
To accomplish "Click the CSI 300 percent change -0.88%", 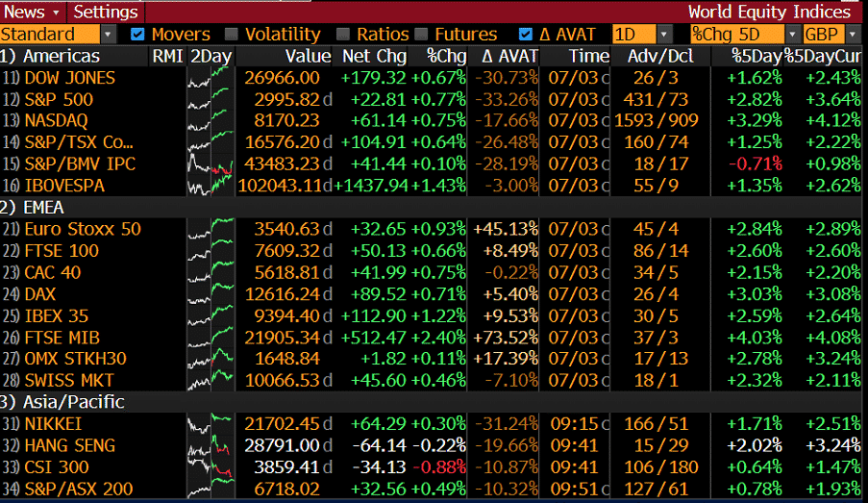I will [439, 467].
